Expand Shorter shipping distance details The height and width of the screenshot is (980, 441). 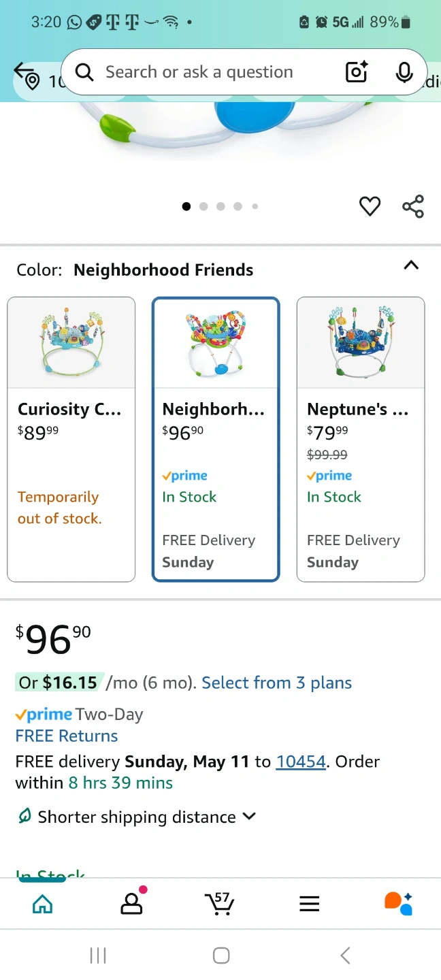pyautogui.click(x=249, y=816)
